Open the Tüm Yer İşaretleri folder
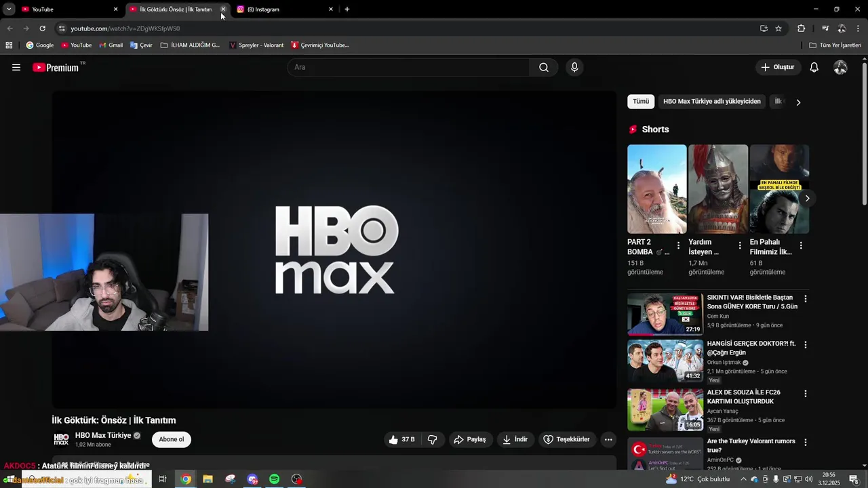868x488 pixels. (x=835, y=45)
